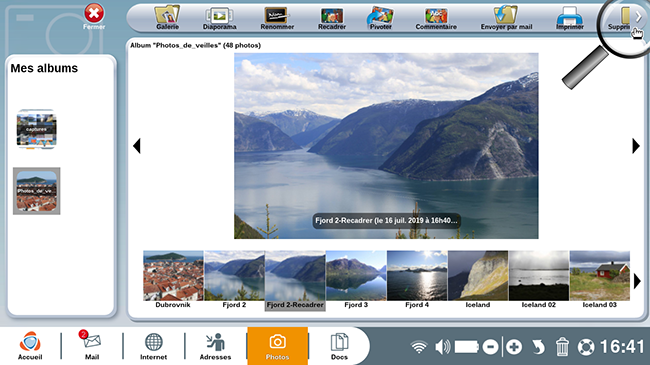Open the Adresses tab
This screenshot has height=365, width=650.
click(215, 346)
